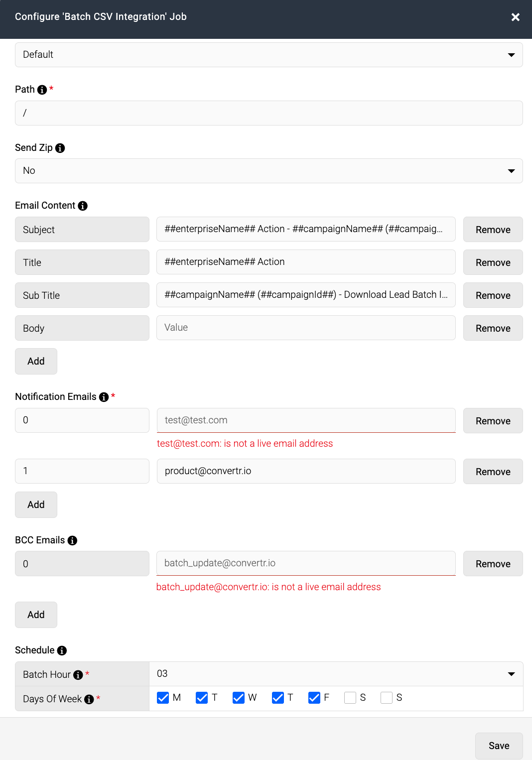Remove the product@convertr.io notification email

493,472
